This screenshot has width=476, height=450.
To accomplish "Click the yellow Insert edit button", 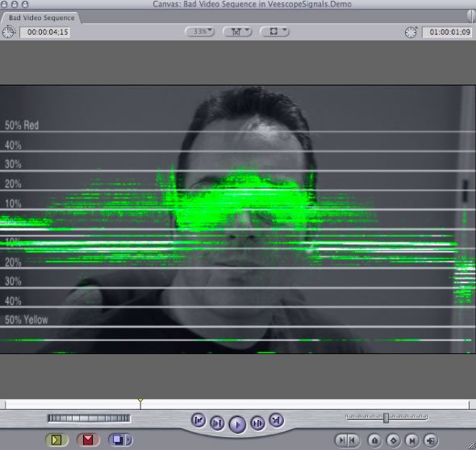I will (x=56, y=440).
